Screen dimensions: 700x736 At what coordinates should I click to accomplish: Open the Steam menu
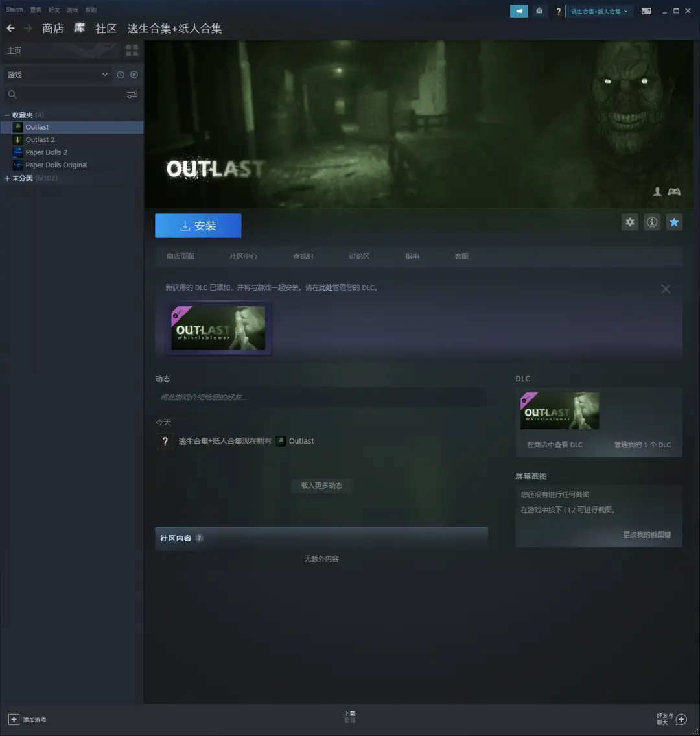point(14,10)
